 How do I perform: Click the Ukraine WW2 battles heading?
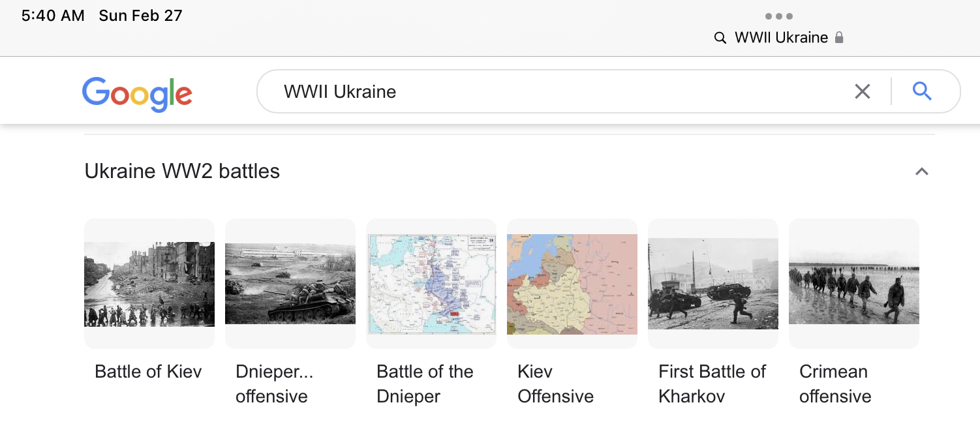pyautogui.click(x=182, y=172)
